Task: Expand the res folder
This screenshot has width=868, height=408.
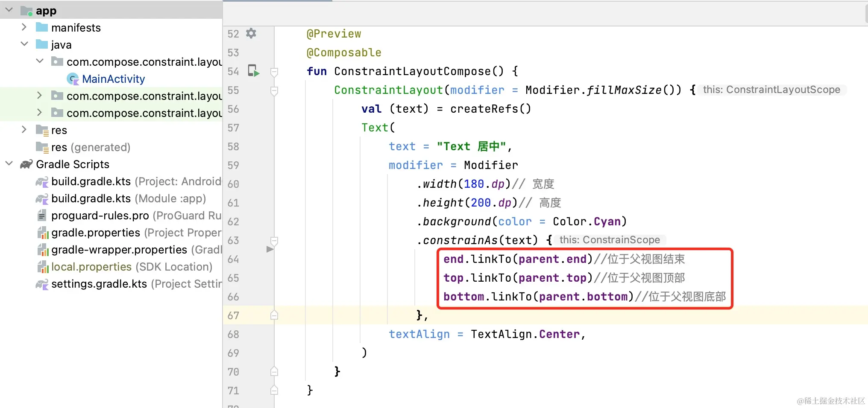Action: [24, 130]
